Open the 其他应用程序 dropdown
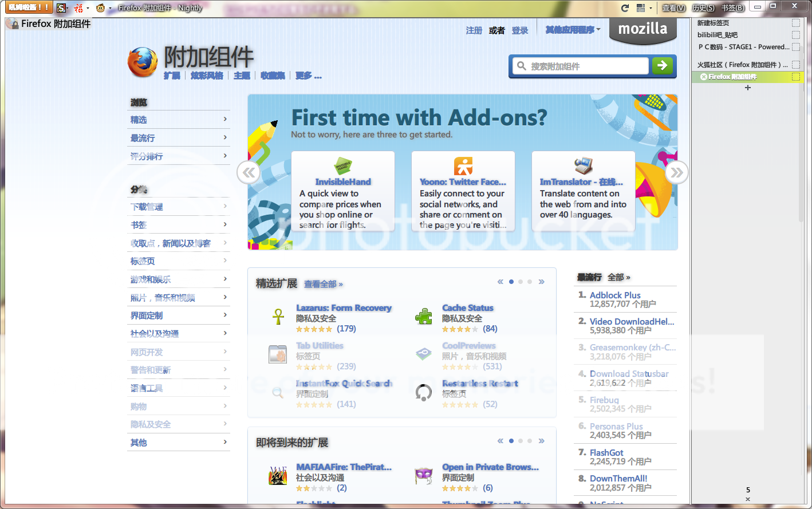The width and height of the screenshot is (812, 509). tap(573, 30)
